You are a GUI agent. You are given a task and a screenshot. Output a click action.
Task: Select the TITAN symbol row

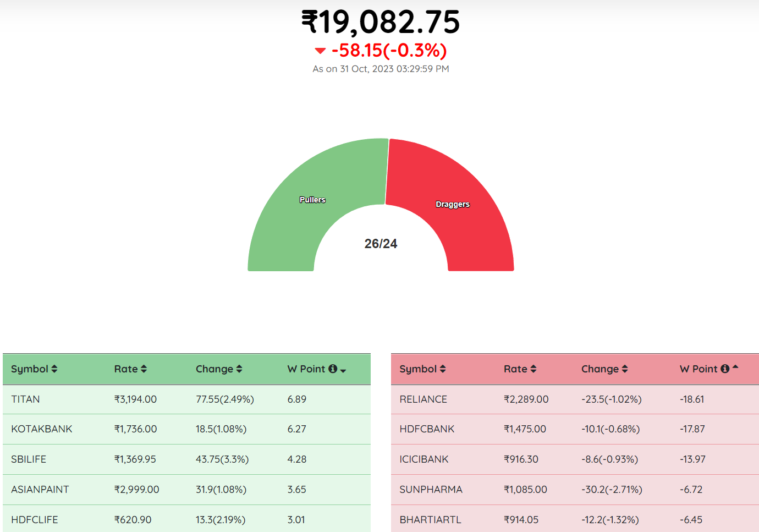pos(186,399)
